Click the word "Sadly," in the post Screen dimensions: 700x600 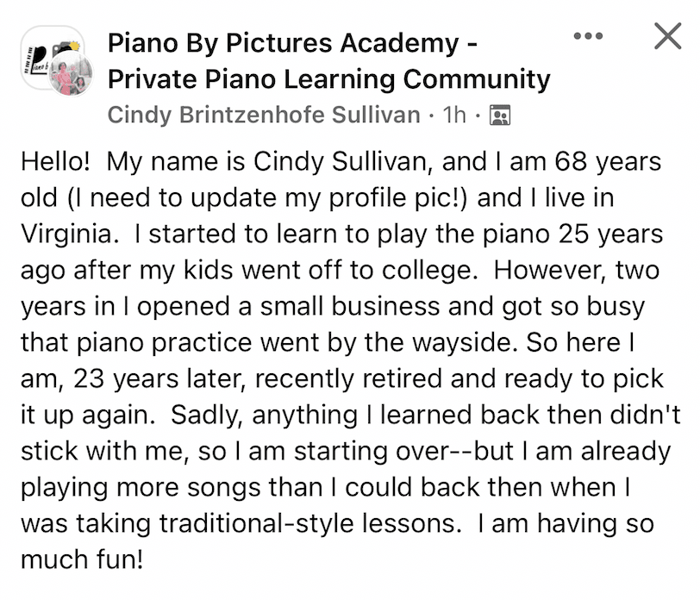pyautogui.click(x=207, y=416)
